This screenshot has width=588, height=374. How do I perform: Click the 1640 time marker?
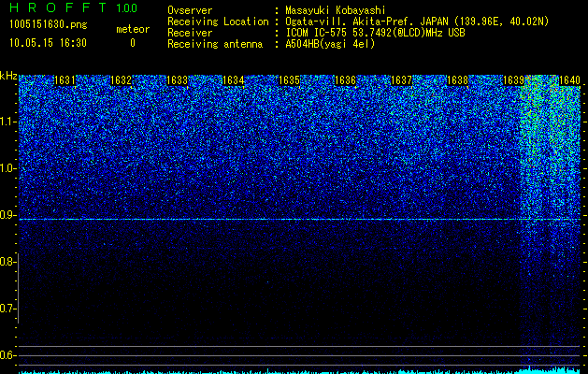pyautogui.click(x=569, y=80)
